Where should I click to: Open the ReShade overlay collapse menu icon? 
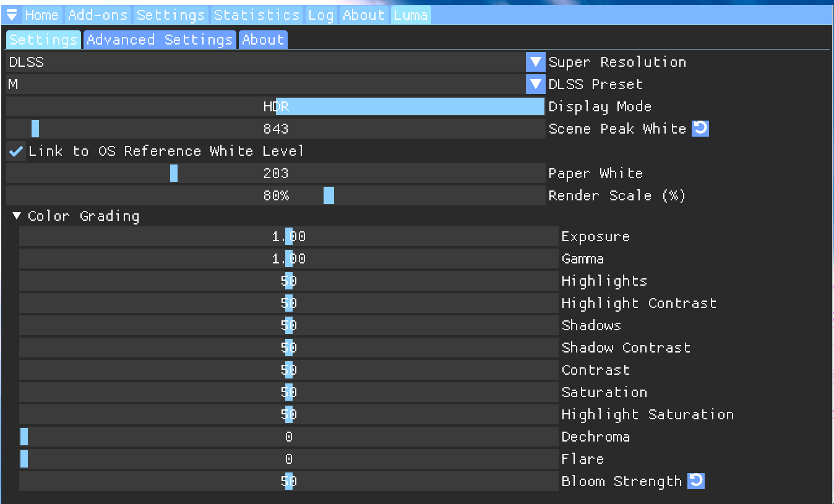click(12, 15)
